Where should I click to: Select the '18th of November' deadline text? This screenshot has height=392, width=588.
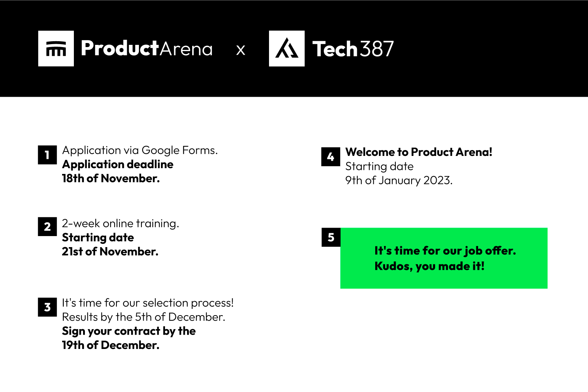pos(111,178)
